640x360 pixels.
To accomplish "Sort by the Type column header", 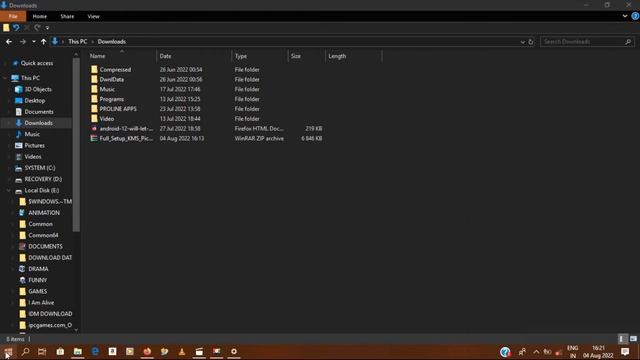I will 241,56.
